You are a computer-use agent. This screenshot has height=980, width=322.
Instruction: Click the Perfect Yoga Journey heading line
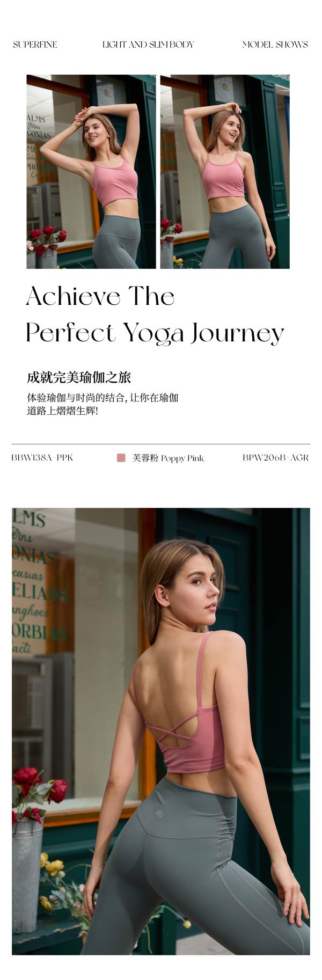click(x=155, y=334)
